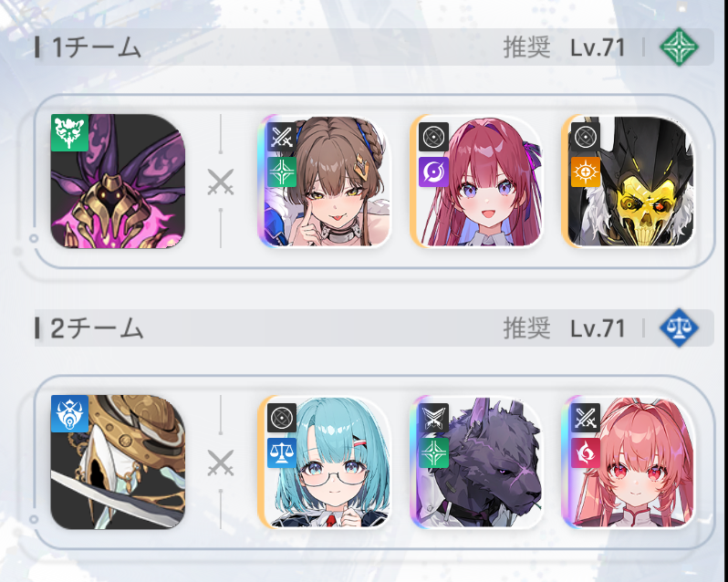This screenshot has width=728, height=582.
Task: Select the black panther character portrait
Action: (476, 462)
